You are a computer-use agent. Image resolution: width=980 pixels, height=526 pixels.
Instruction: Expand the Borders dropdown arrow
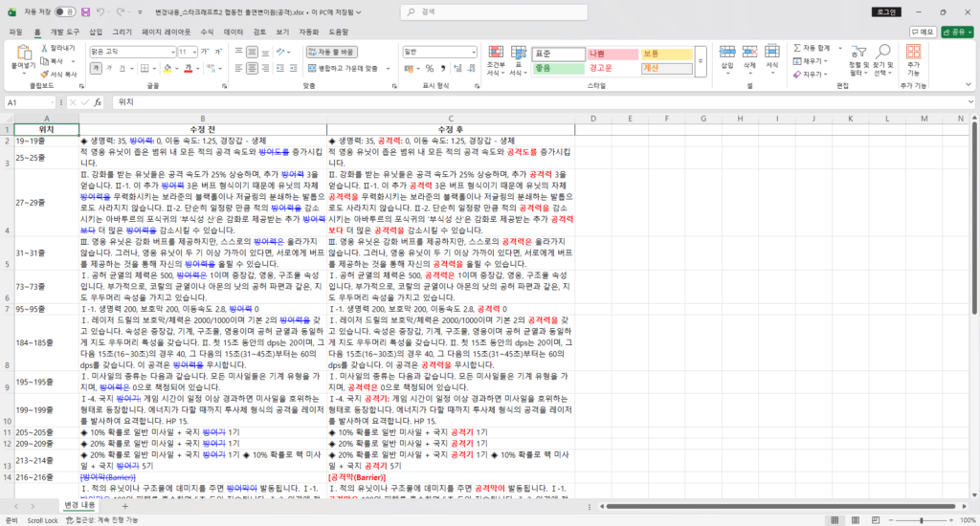click(154, 68)
